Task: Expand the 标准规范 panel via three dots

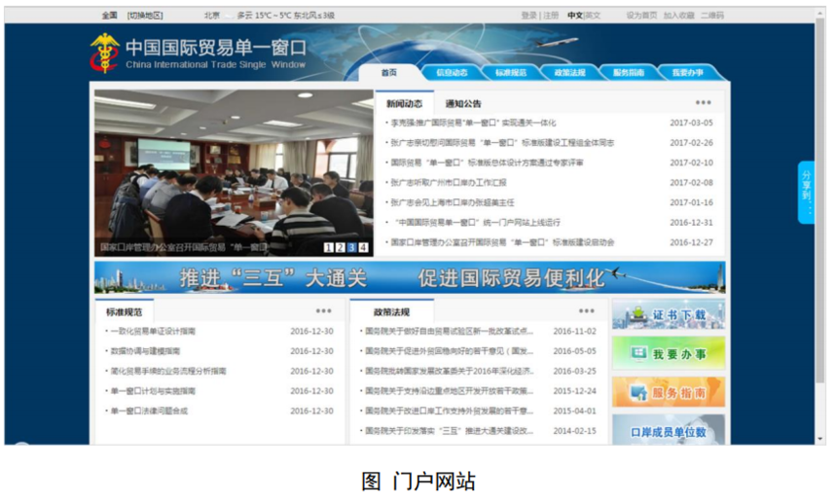Action: point(323,311)
